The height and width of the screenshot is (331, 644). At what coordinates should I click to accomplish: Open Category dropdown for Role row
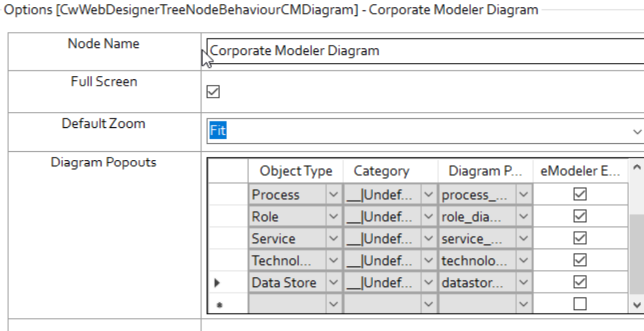[x=429, y=217]
